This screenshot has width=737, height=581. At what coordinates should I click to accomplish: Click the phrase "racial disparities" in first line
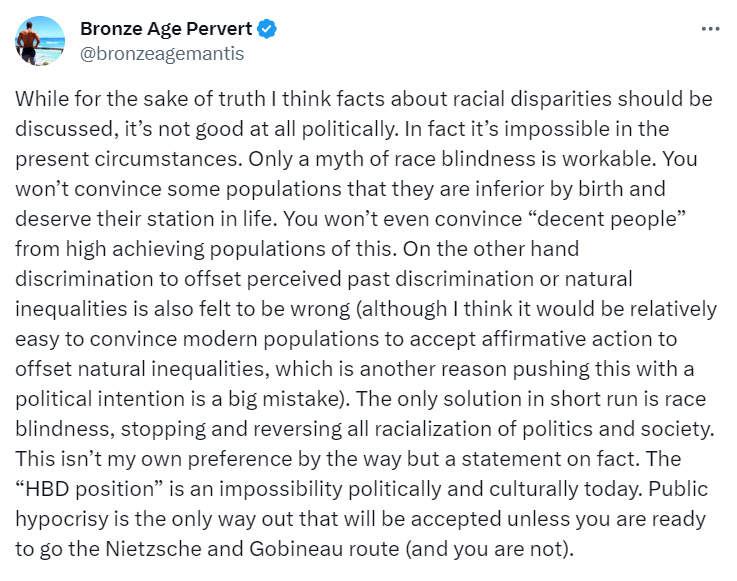coord(533,99)
